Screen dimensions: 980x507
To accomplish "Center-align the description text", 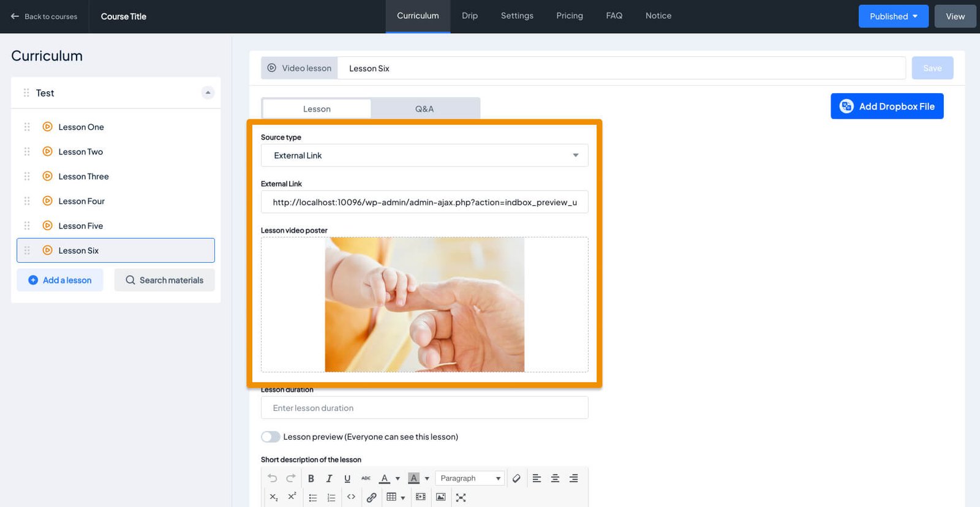I will (x=555, y=478).
